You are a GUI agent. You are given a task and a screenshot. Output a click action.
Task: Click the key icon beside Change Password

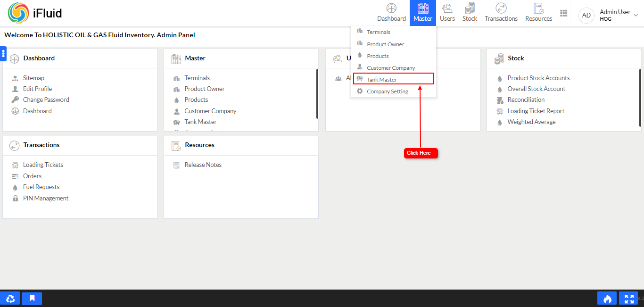tap(15, 100)
